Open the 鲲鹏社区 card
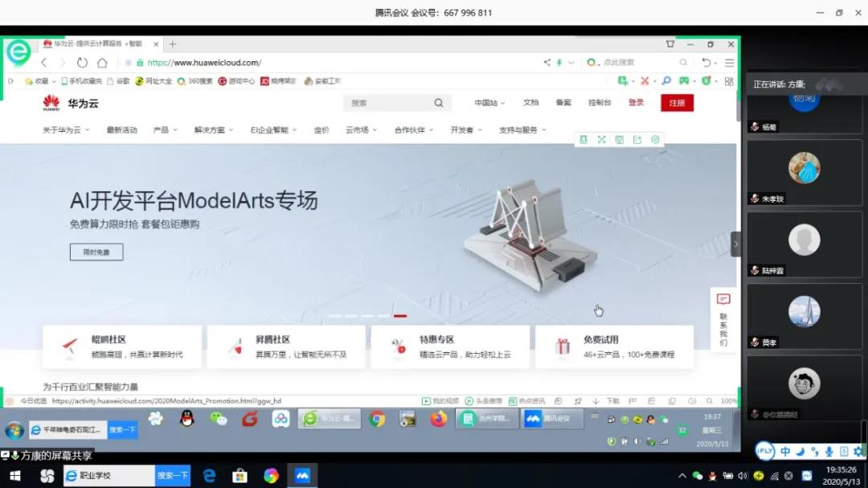The width and height of the screenshot is (868, 488). 122,347
